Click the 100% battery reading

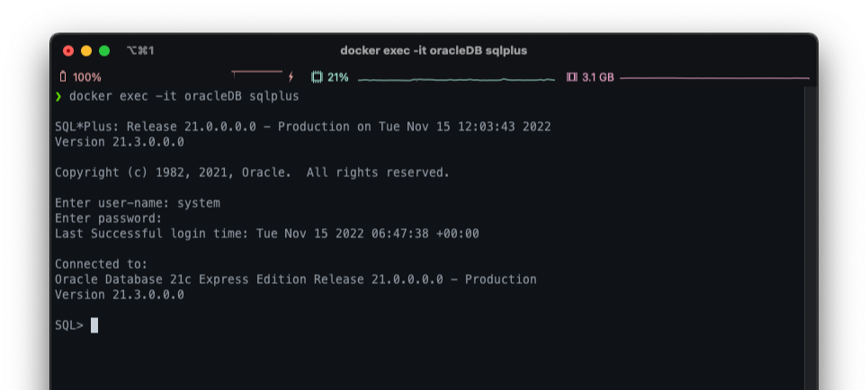87,77
